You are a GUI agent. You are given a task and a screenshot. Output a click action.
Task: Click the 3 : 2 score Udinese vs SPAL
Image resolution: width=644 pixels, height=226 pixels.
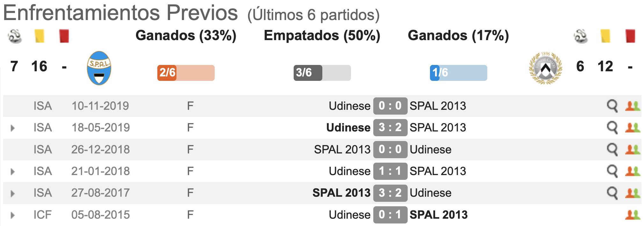click(390, 128)
